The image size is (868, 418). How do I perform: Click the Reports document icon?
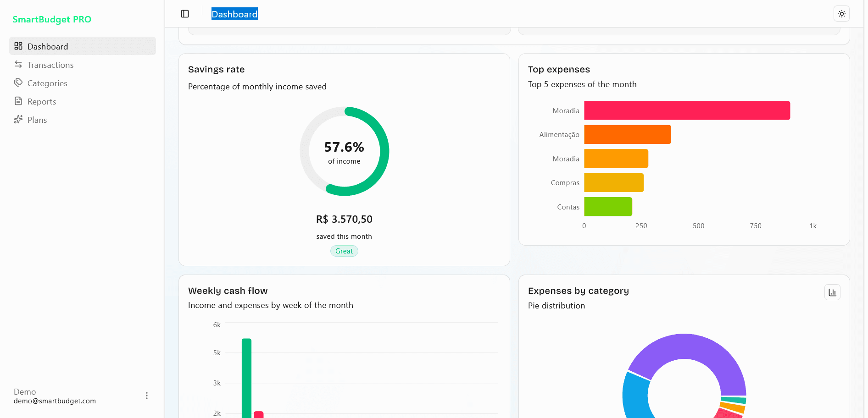click(18, 101)
